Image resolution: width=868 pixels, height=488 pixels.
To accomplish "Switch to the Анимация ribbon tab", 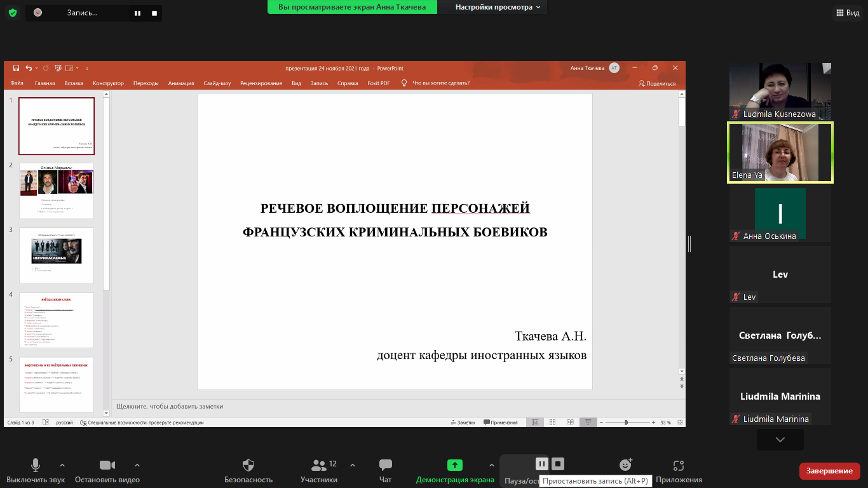I will 181,83.
